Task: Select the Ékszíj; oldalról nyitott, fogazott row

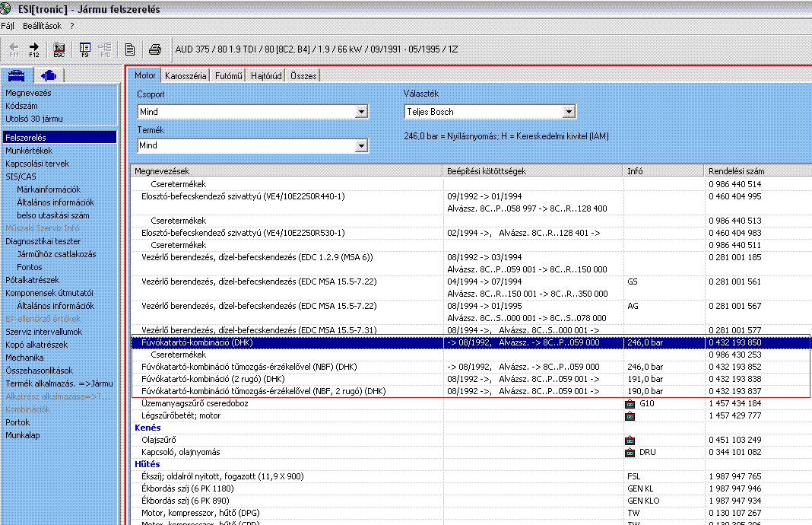Action: (471, 477)
